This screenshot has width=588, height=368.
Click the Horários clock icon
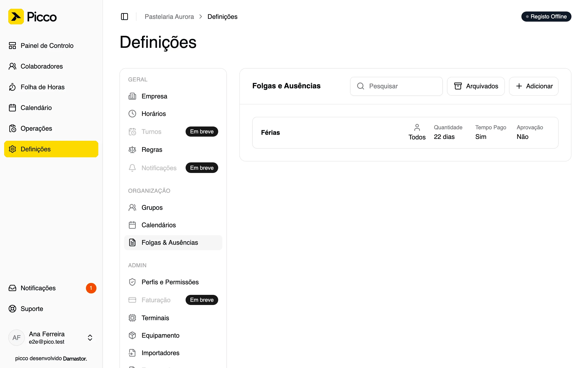tap(132, 114)
